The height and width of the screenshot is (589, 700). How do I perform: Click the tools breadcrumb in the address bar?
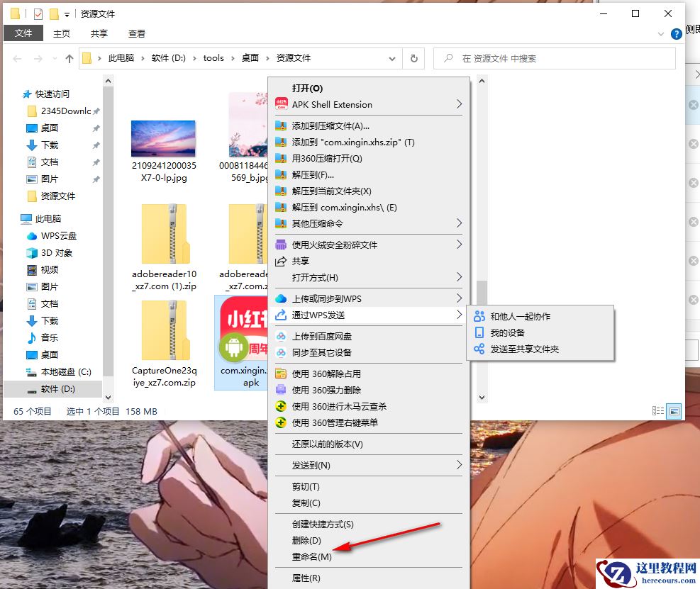point(213,58)
